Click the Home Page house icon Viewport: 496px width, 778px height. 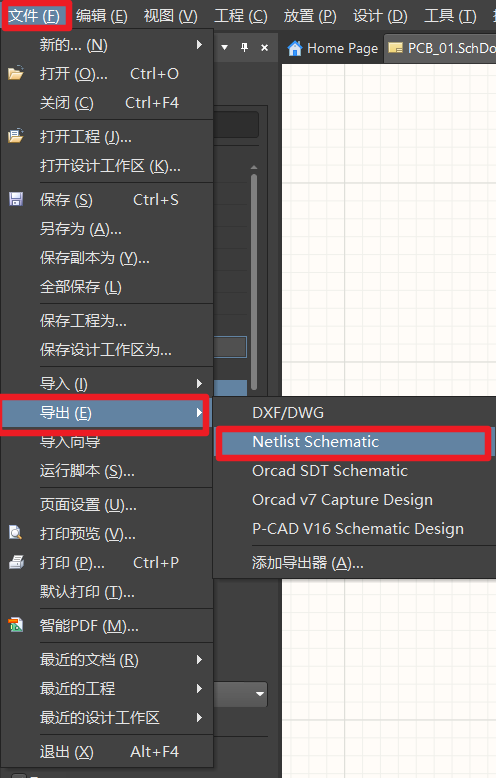point(295,48)
